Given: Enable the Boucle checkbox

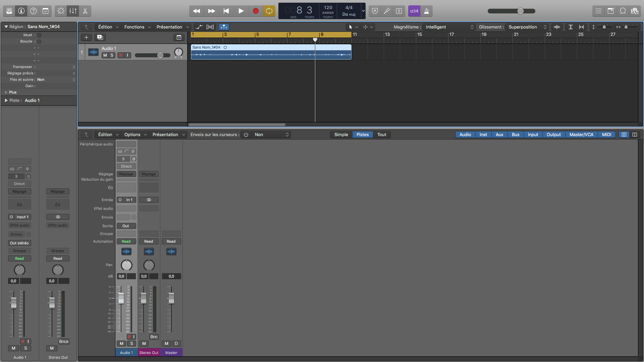Looking at the screenshot, I should point(39,42).
